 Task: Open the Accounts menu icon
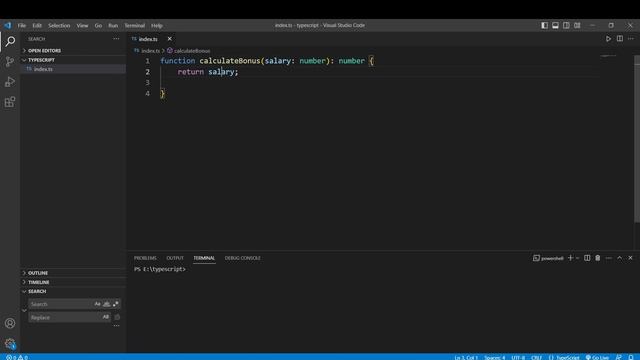coord(10,323)
